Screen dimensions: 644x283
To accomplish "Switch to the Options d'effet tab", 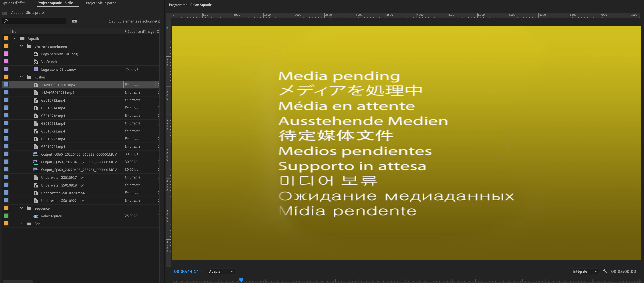I will click(x=13, y=3).
